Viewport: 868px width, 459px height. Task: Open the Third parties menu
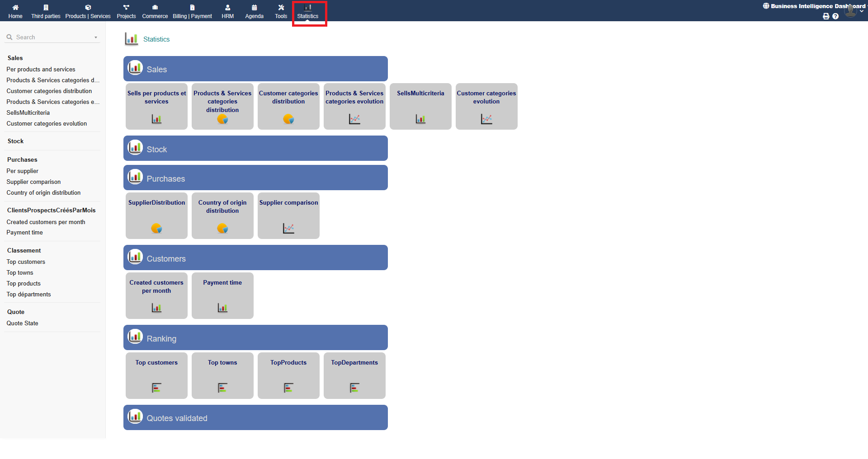[46, 11]
